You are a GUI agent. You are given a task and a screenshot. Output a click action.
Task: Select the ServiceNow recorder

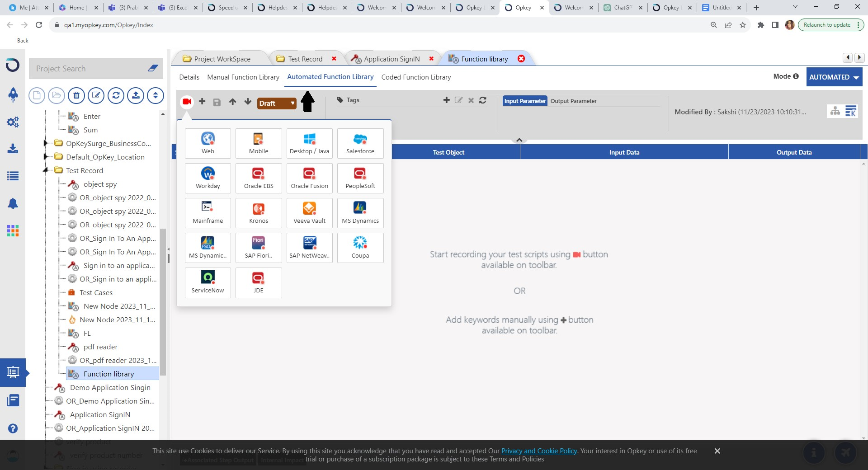208,282
